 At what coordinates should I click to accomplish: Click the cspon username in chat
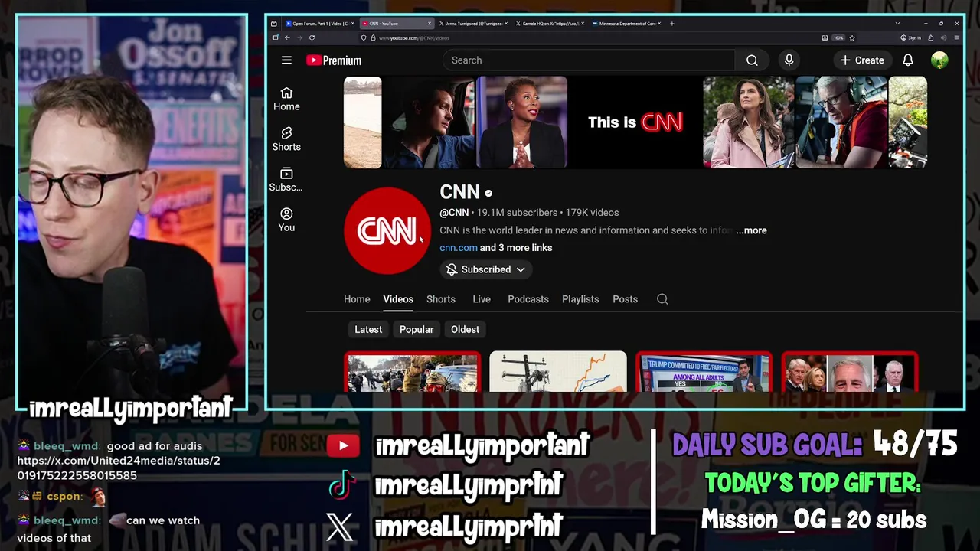(x=64, y=497)
